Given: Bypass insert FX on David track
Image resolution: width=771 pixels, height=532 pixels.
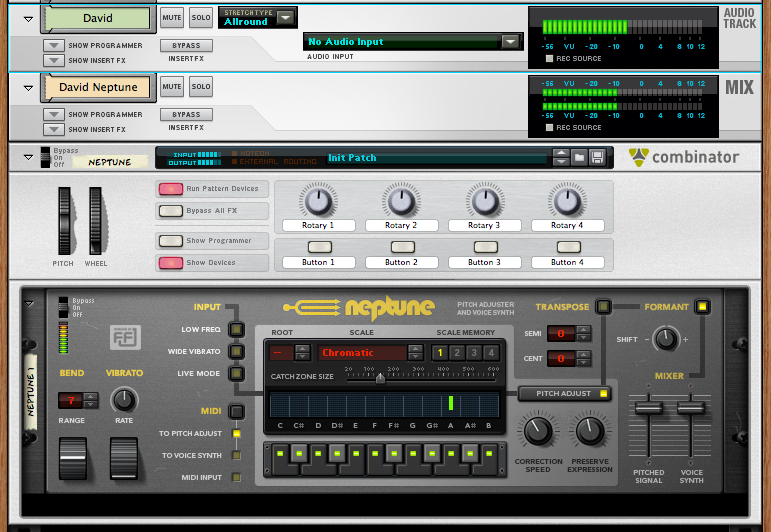Looking at the screenshot, I should pos(186,45).
